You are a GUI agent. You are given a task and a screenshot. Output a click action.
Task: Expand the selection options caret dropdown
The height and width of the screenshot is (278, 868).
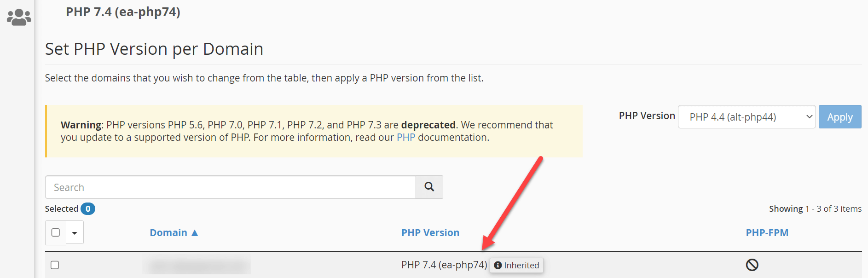(75, 233)
